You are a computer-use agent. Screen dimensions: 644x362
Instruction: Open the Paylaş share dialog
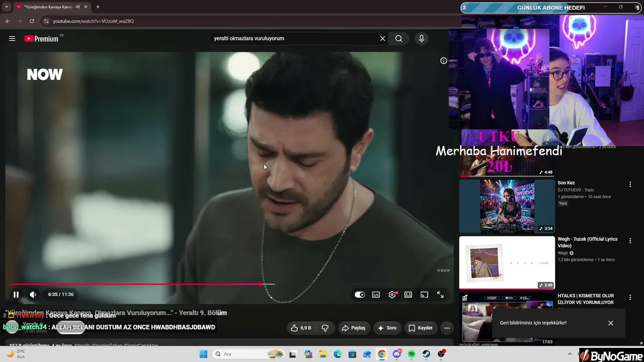(x=354, y=328)
